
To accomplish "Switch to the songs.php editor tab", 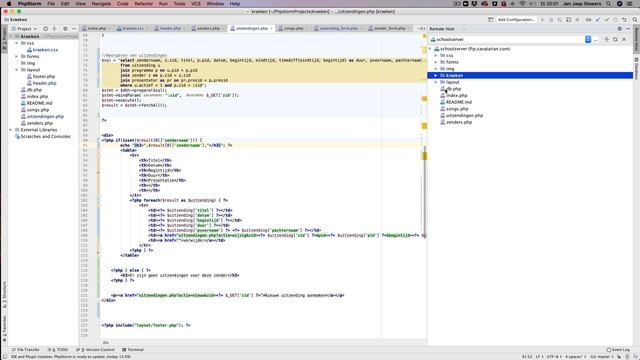I will pos(293,29).
